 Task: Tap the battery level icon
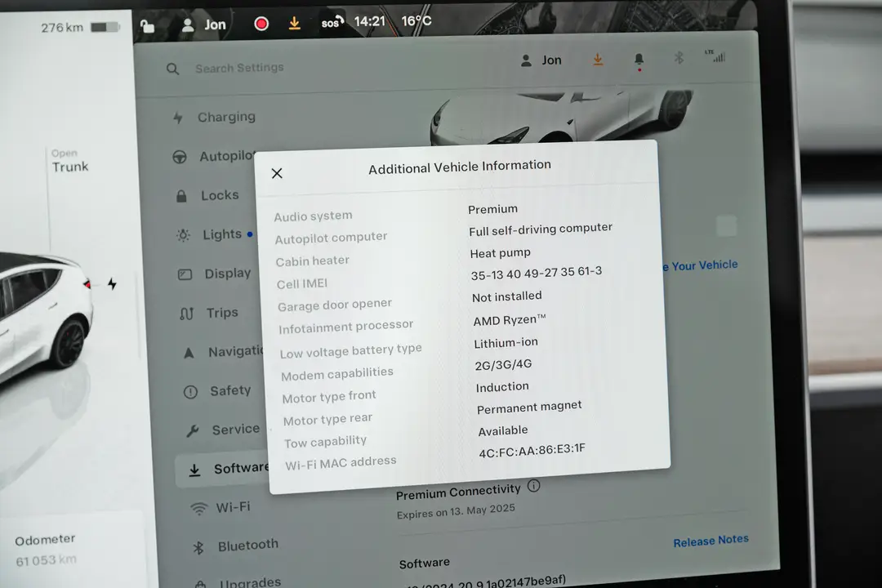coord(105,27)
